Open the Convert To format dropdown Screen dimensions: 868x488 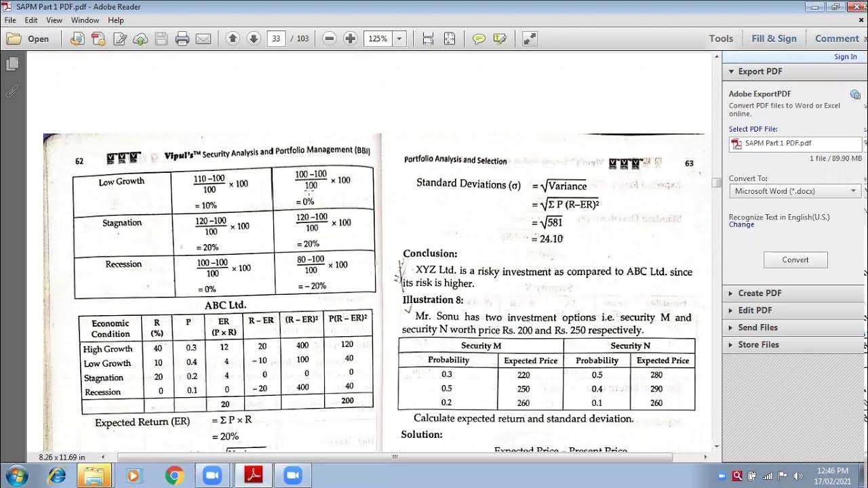pyautogui.click(x=795, y=191)
